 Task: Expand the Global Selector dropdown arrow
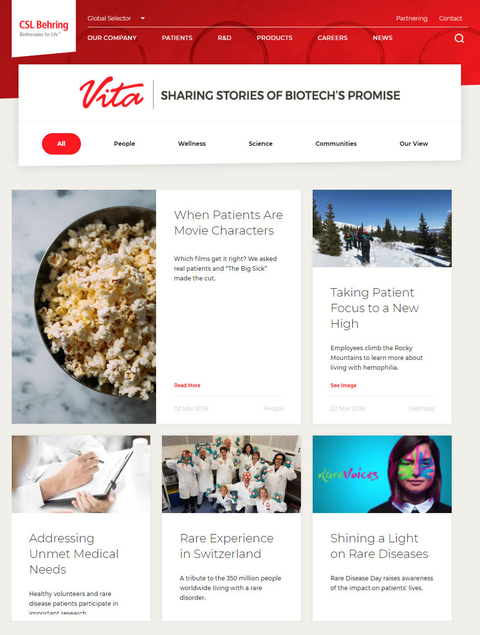pyautogui.click(x=143, y=18)
